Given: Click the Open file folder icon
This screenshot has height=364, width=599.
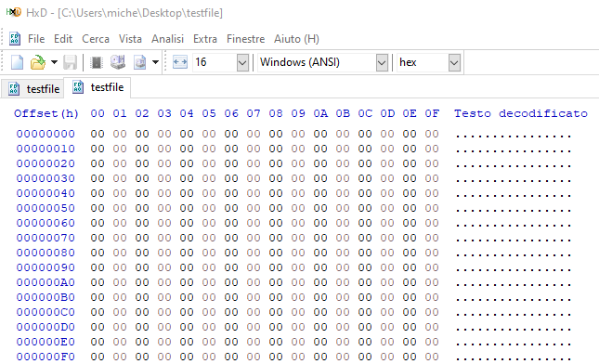Looking at the screenshot, I should coord(38,62).
